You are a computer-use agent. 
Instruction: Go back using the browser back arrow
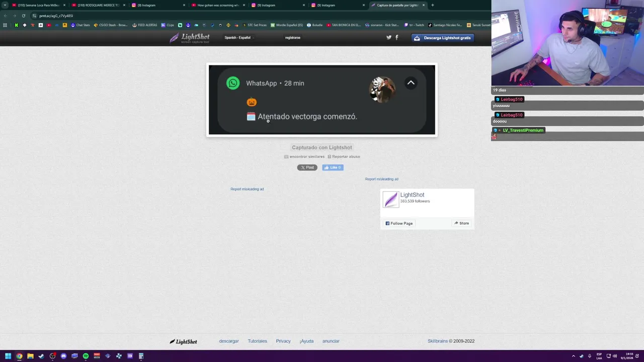click(x=6, y=16)
